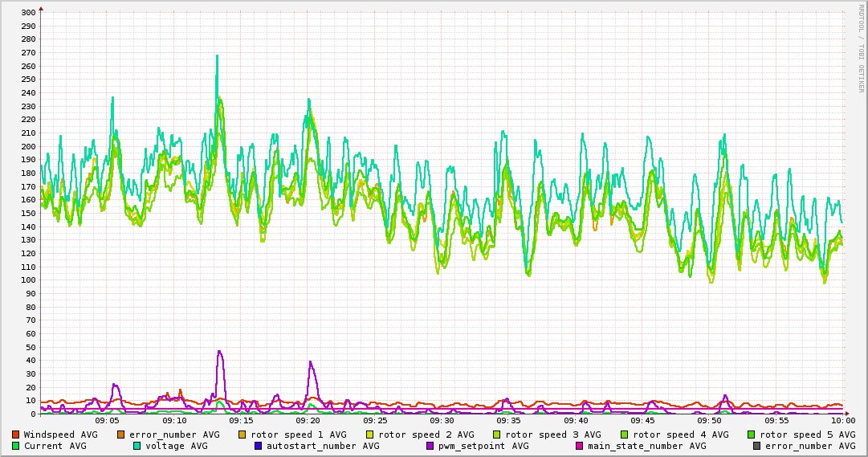Click the highest teal voltage peak near 09:13
This screenshot has height=457, width=868.
pyautogui.click(x=217, y=58)
